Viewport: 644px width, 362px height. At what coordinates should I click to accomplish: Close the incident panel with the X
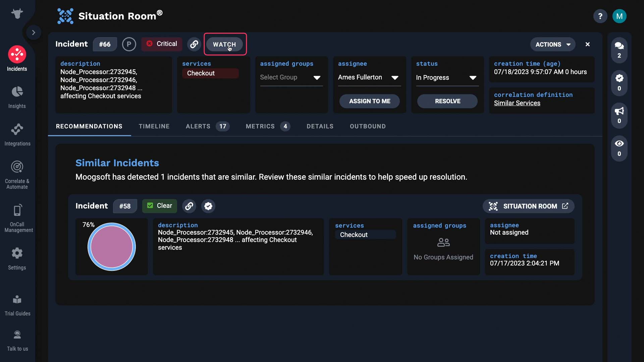click(588, 44)
